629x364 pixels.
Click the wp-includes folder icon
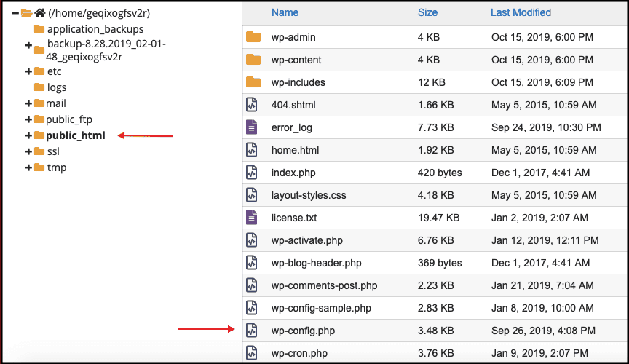coord(253,82)
